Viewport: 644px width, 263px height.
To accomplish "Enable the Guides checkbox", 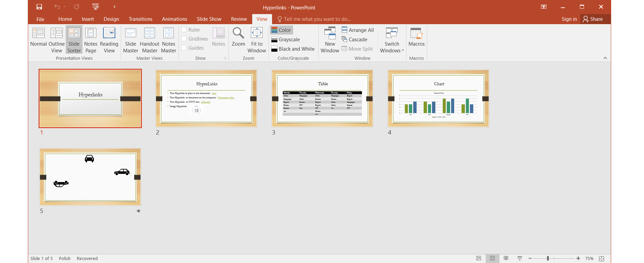I will [184, 48].
